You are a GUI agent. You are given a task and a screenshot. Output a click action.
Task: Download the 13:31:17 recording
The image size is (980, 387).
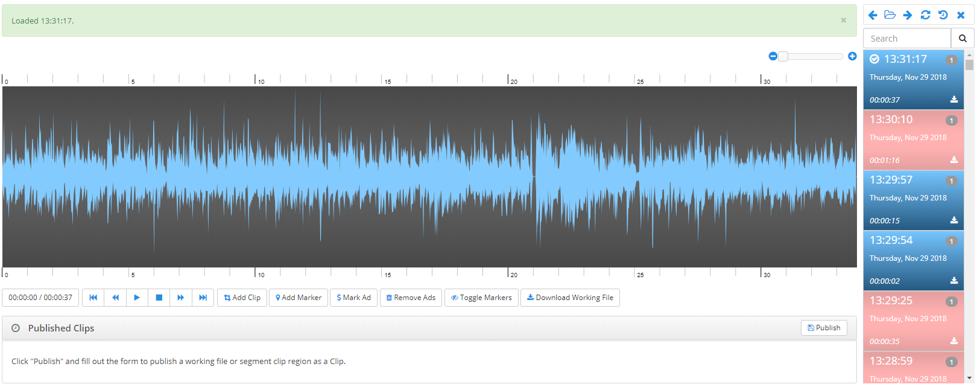[x=954, y=100]
